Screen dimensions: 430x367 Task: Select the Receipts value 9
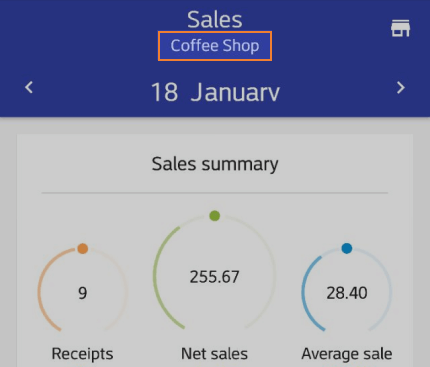pos(83,293)
